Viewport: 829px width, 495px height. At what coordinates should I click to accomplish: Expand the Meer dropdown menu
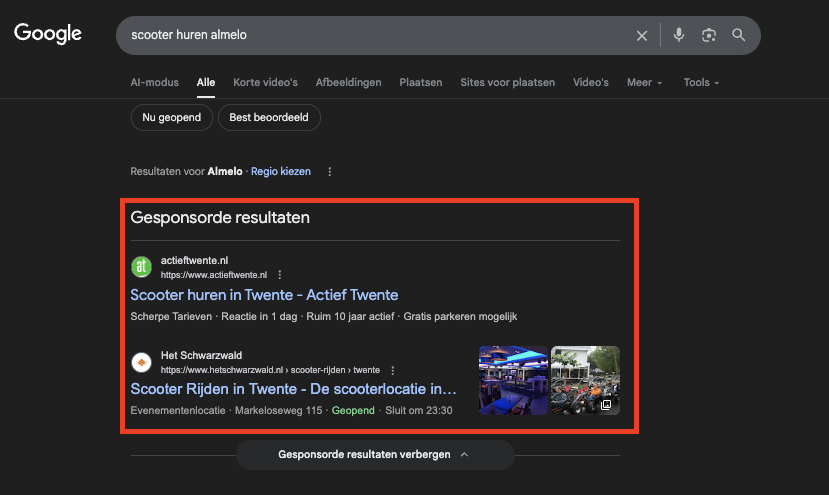[644, 82]
